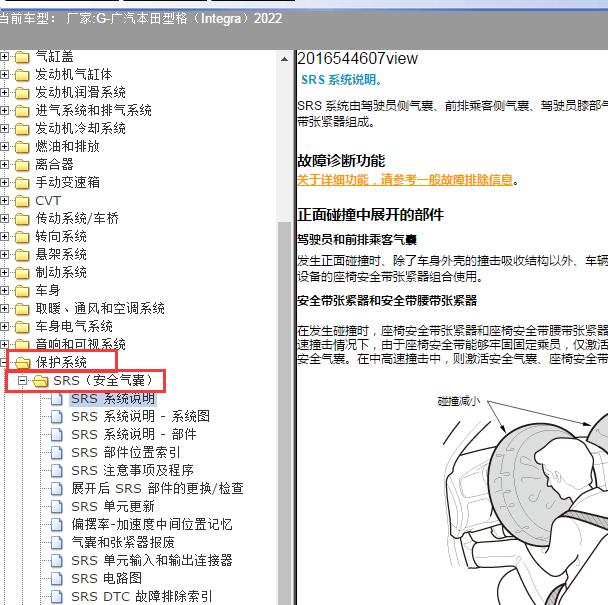The image size is (608, 605).
Task: Select the 保护系统 tree label
Action: click(x=61, y=362)
